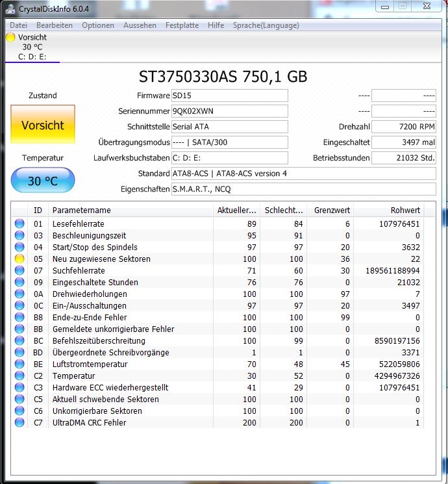Image resolution: width=448 pixels, height=484 pixels.
Task: Click raw value 522059806 of Luftstromtemperatur
Action: click(399, 364)
